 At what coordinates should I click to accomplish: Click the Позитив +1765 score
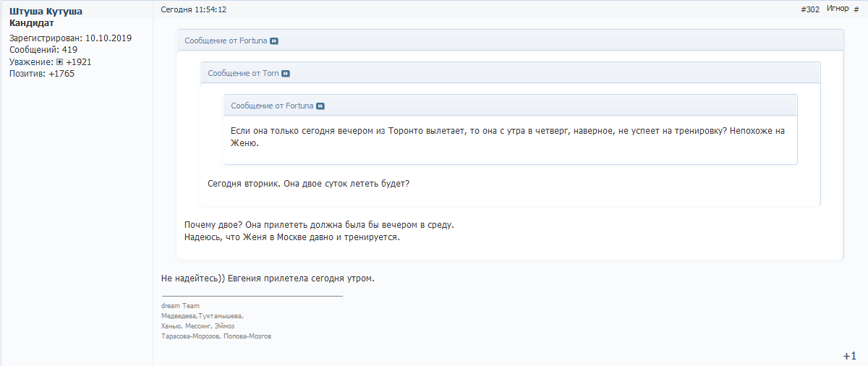61,74
